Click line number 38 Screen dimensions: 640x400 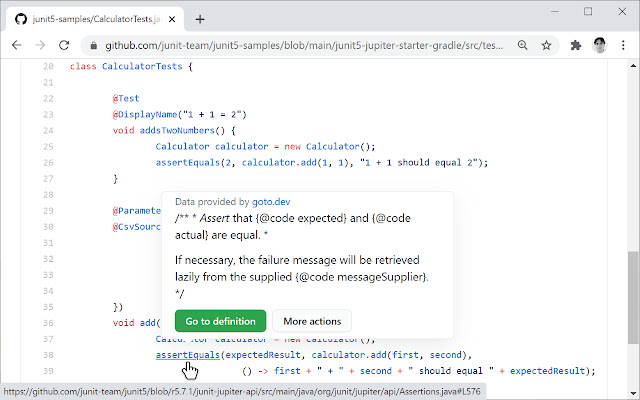point(48,355)
